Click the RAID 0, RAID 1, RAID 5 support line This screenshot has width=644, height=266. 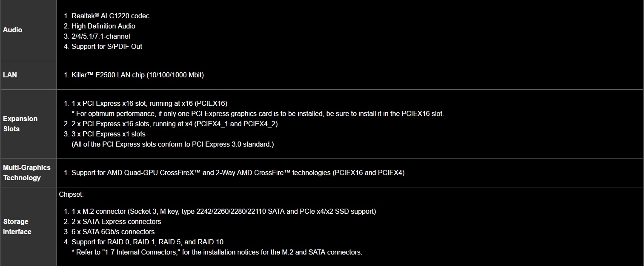tap(147, 242)
